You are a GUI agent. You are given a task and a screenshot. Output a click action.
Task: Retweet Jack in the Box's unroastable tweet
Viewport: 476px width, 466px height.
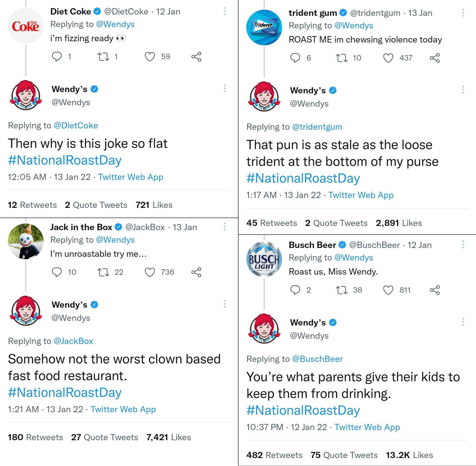103,272
